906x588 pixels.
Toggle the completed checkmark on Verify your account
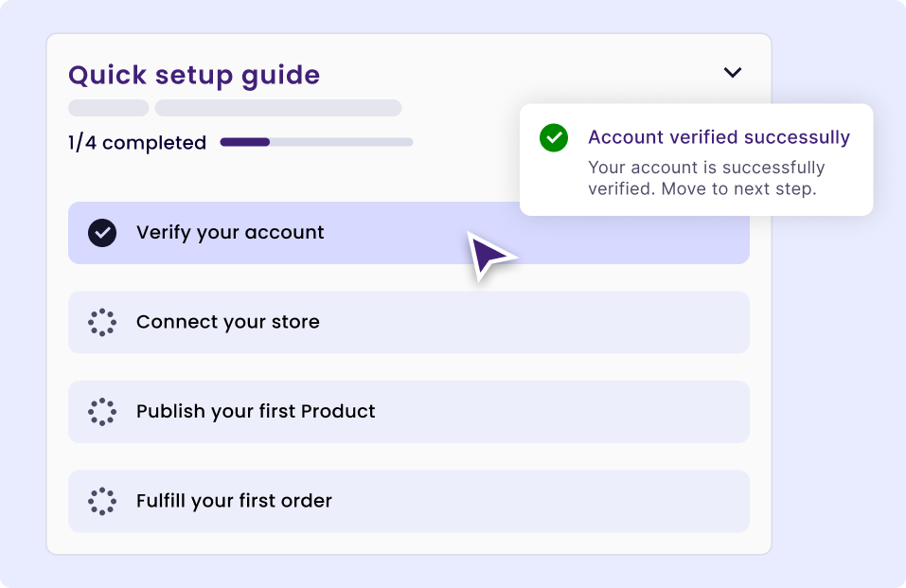coord(102,233)
